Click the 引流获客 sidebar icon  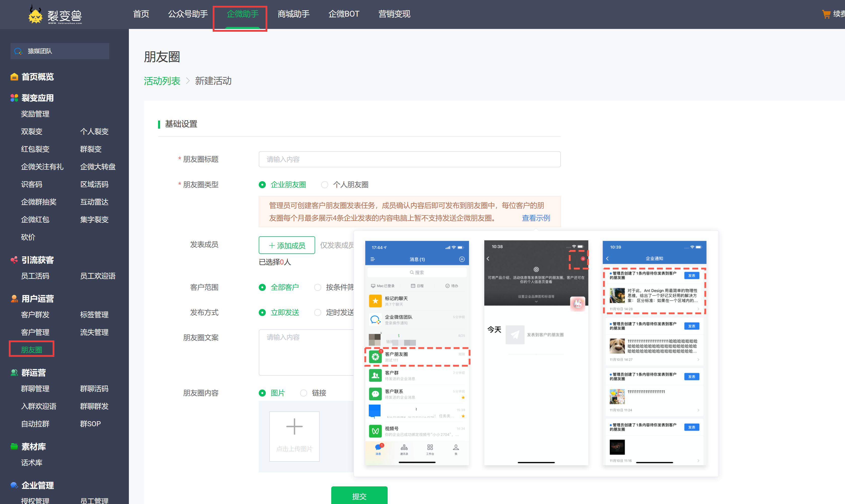14,260
